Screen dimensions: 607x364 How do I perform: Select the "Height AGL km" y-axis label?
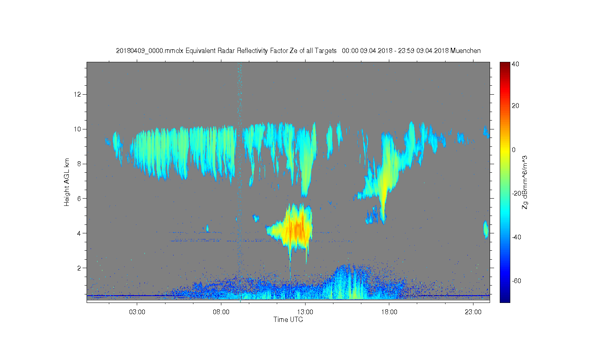(x=67, y=182)
